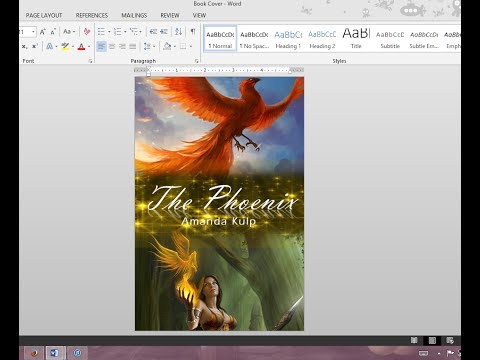Click the horizontal ruler above the page

pyautogui.click(x=219, y=70)
